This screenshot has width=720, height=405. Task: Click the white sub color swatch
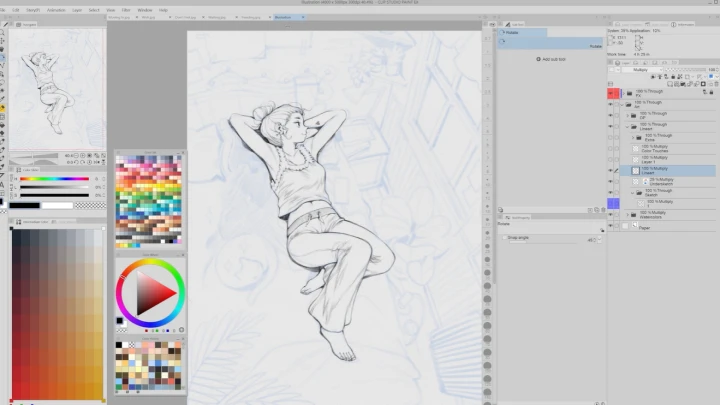[57, 205]
